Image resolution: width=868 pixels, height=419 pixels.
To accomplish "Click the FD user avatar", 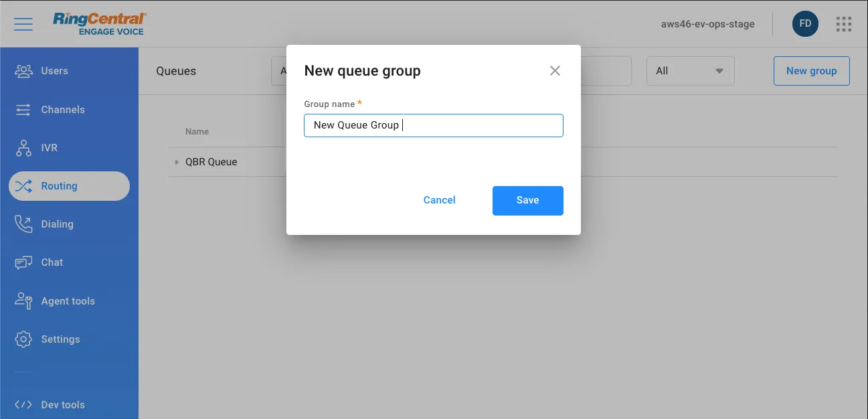I will coord(805,24).
